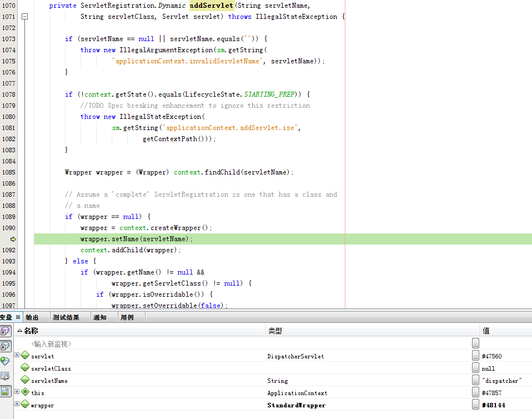This screenshot has height=419, width=532.
Task: Click getContextPath in line 1082
Action: (x=170, y=139)
